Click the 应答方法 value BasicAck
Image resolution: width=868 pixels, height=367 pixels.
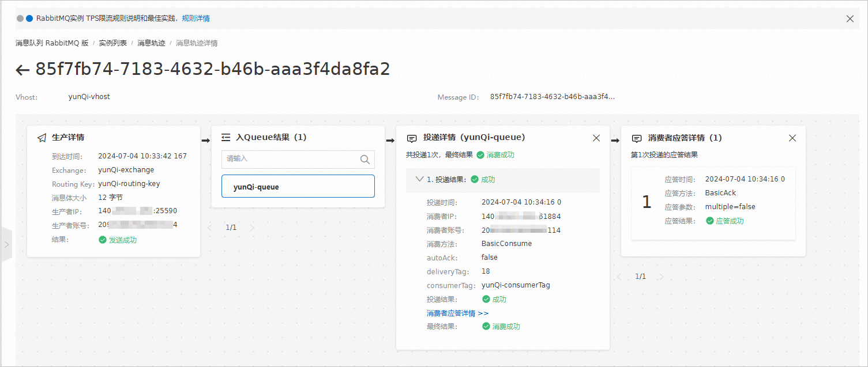coord(721,193)
